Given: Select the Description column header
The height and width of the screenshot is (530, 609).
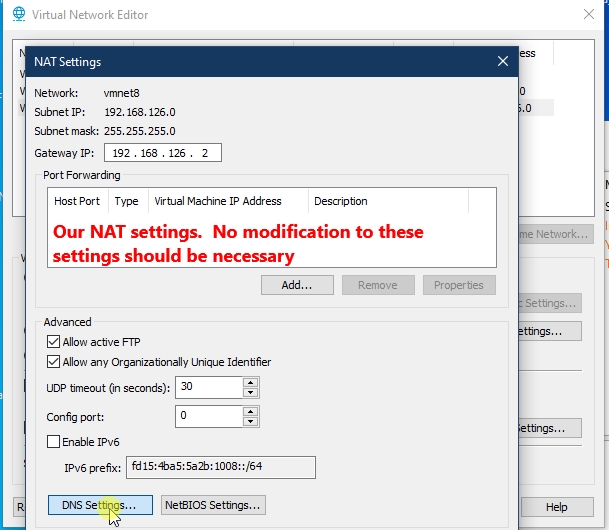Looking at the screenshot, I should coord(388,201).
